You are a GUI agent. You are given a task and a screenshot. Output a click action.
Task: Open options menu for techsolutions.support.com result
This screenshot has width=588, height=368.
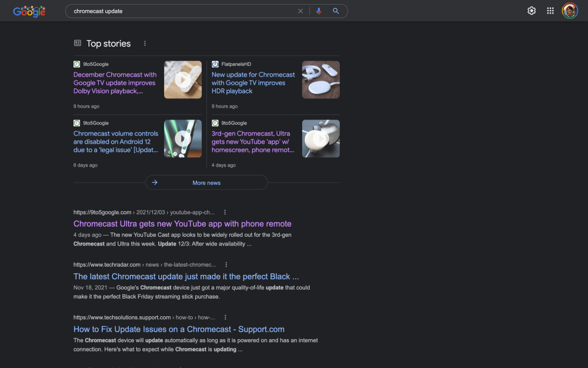[225, 317]
